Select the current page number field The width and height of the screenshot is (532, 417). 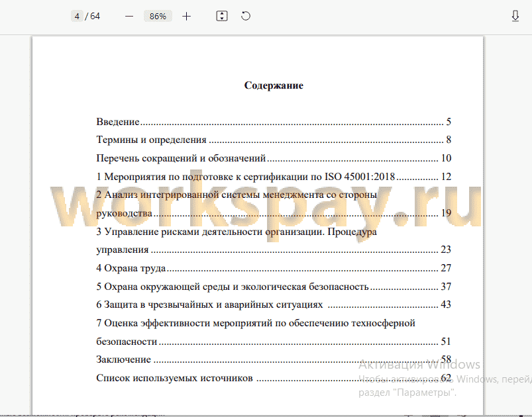click(x=77, y=17)
